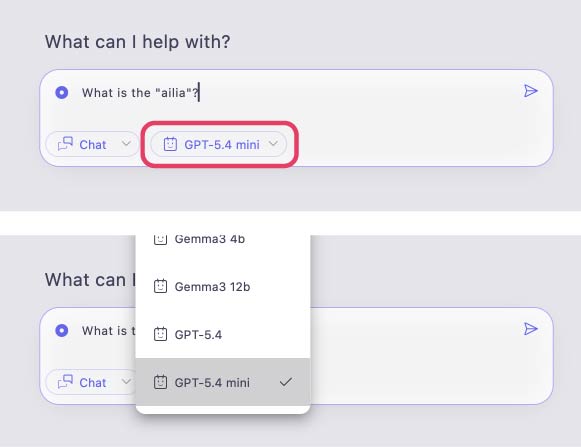The image size is (581, 447).
Task: Click robot face icon in highlighted GPT-5.4 mini button
Action: click(x=170, y=144)
